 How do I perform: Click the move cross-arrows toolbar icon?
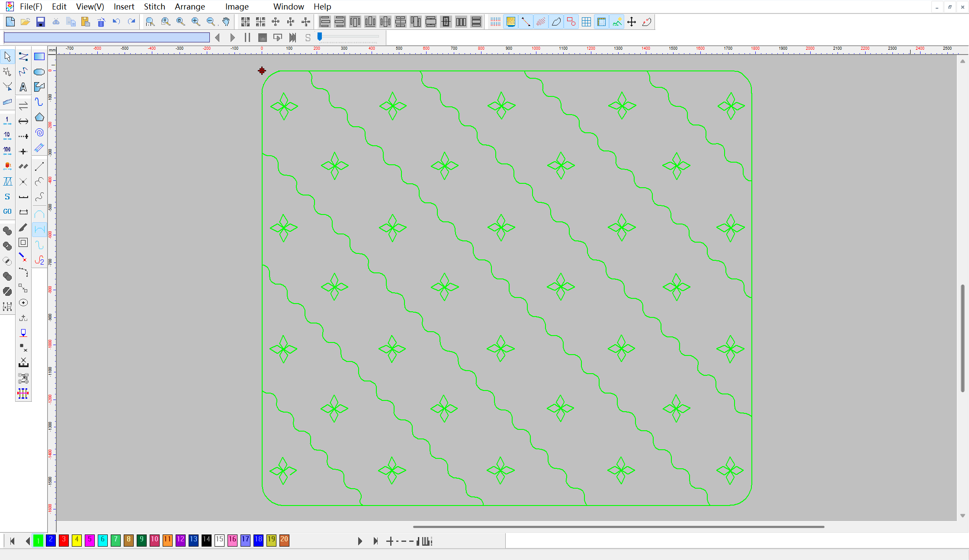click(632, 22)
